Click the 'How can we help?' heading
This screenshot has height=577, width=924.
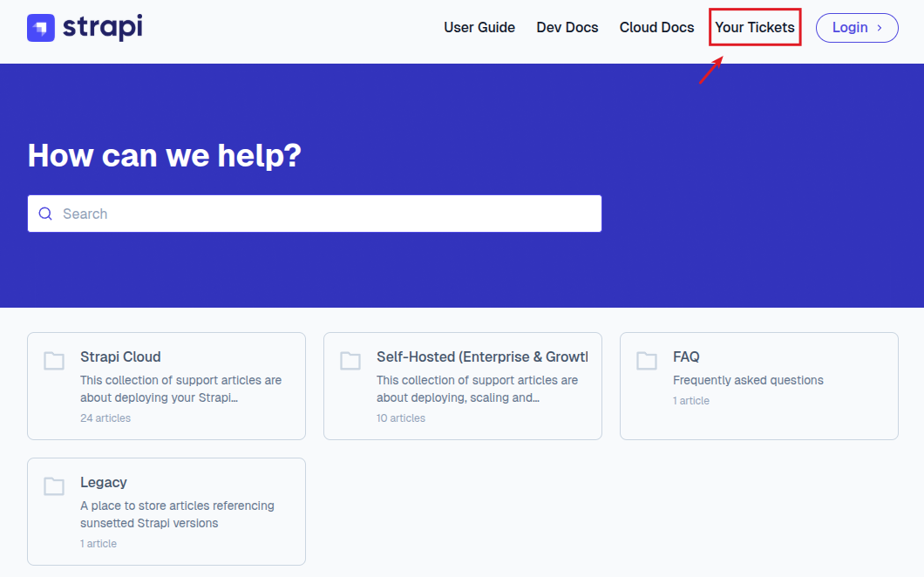tap(165, 156)
